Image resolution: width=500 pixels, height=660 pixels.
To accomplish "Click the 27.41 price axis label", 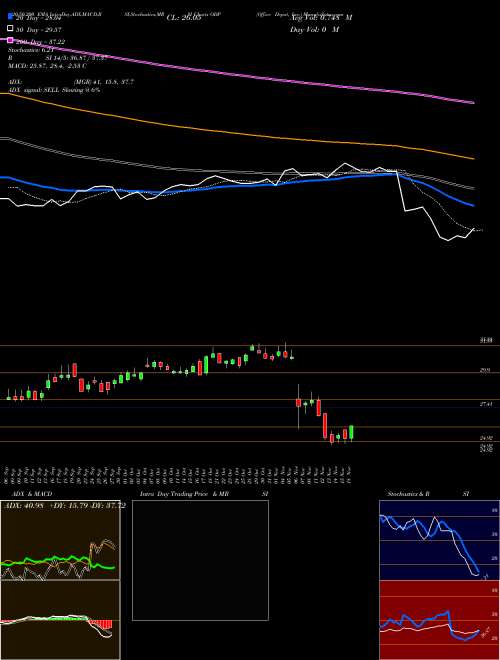I will click(486, 404).
